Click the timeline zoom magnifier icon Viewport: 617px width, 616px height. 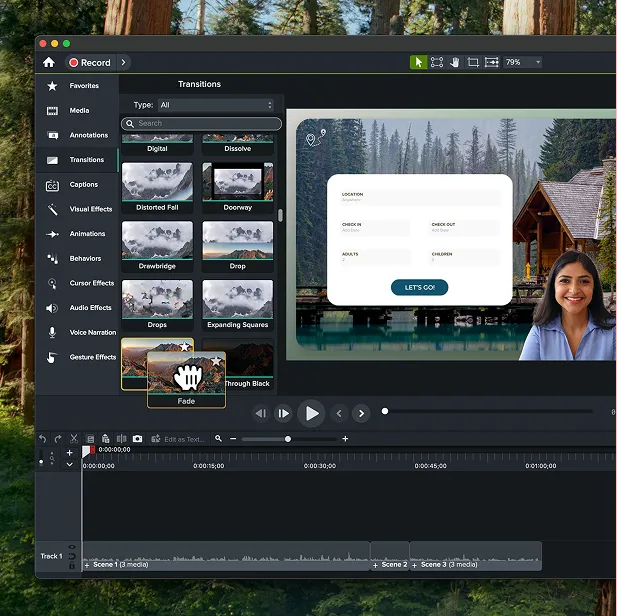click(x=218, y=438)
